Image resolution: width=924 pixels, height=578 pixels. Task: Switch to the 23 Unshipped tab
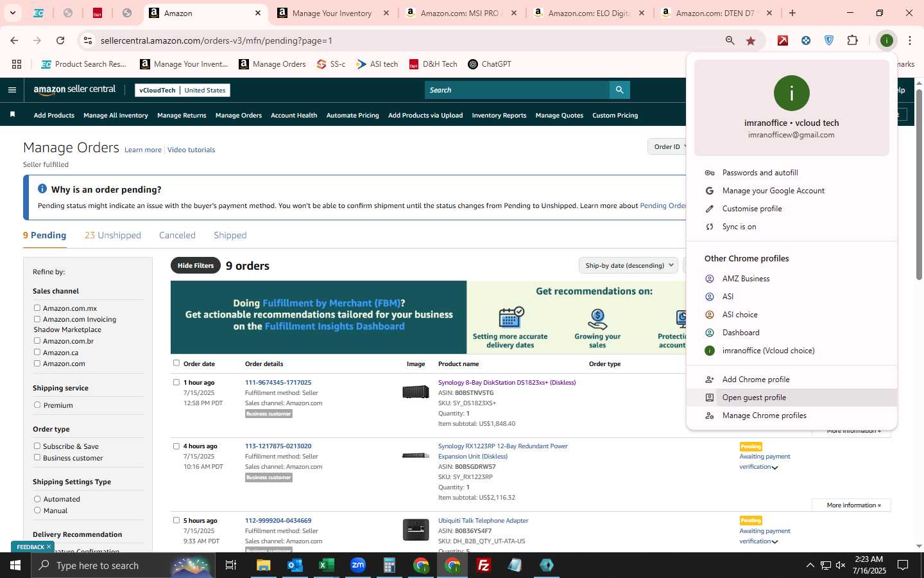[113, 236]
